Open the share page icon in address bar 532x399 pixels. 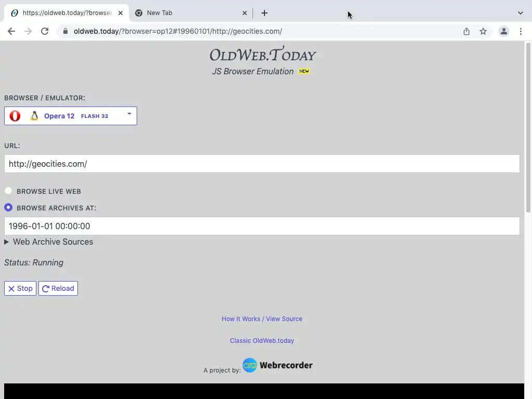[x=467, y=31]
